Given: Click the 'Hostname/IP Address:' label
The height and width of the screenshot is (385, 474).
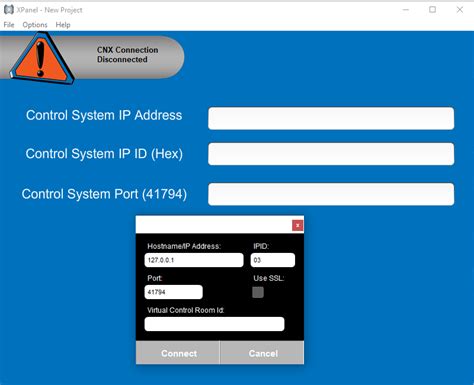Looking at the screenshot, I should [x=184, y=246].
